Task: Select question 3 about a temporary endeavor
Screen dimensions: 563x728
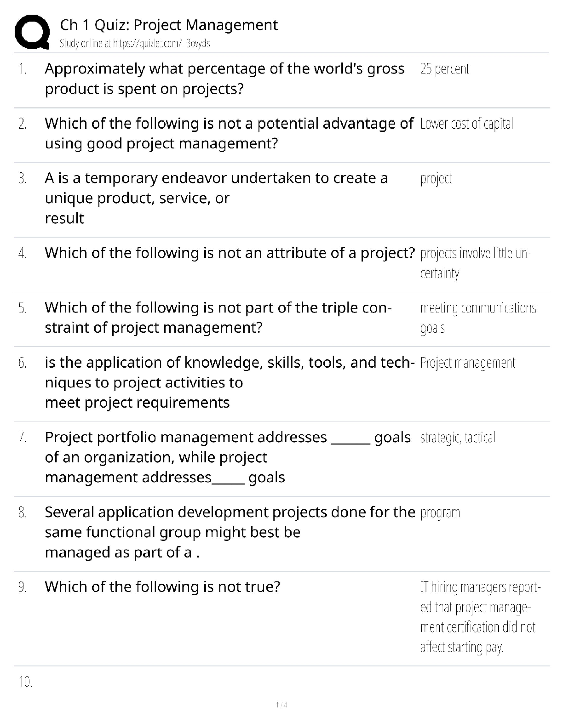Action: pyautogui.click(x=216, y=198)
